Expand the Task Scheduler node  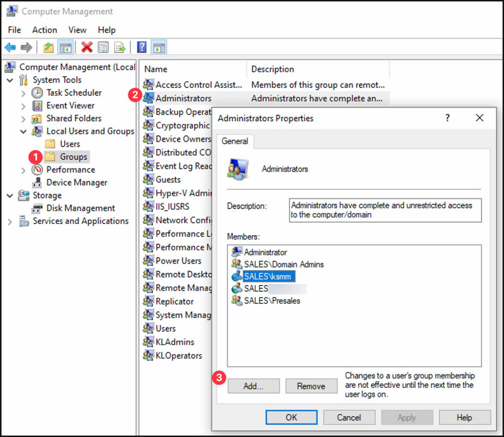click(x=23, y=93)
